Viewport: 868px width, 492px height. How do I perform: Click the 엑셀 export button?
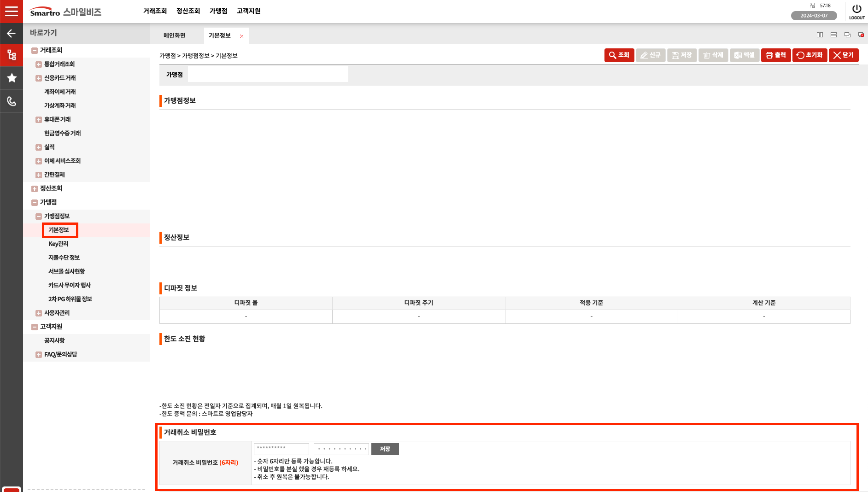click(x=745, y=55)
